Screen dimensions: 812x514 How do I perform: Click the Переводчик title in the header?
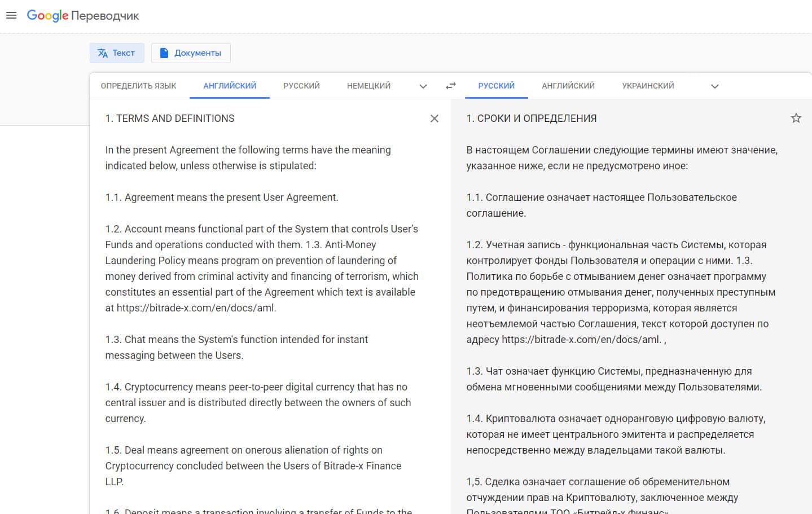[x=106, y=16]
